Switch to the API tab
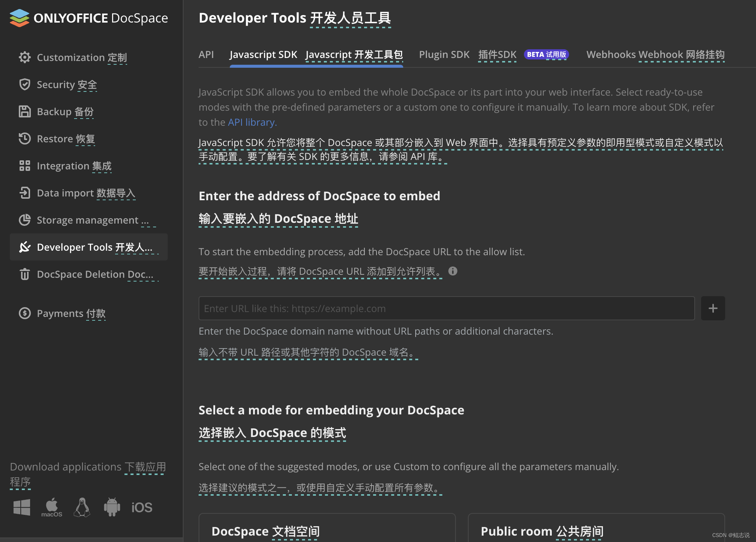 (206, 55)
